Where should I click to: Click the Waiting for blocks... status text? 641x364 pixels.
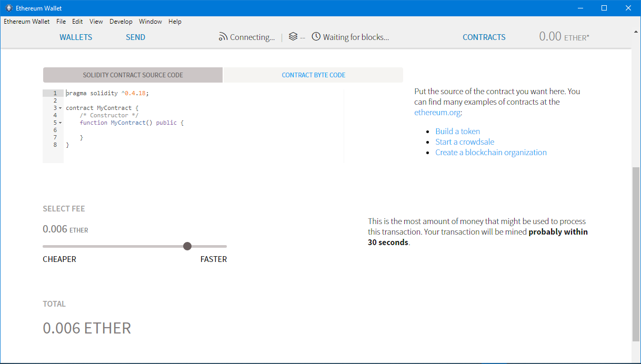point(356,37)
